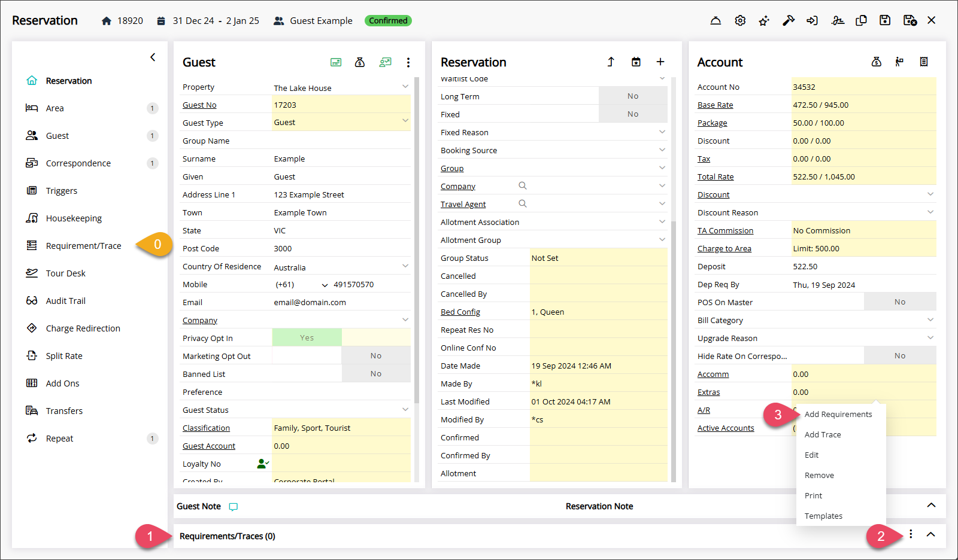Image resolution: width=958 pixels, height=560 pixels.
Task: Click the calendar icon in Reservation panel
Action: 636,62
